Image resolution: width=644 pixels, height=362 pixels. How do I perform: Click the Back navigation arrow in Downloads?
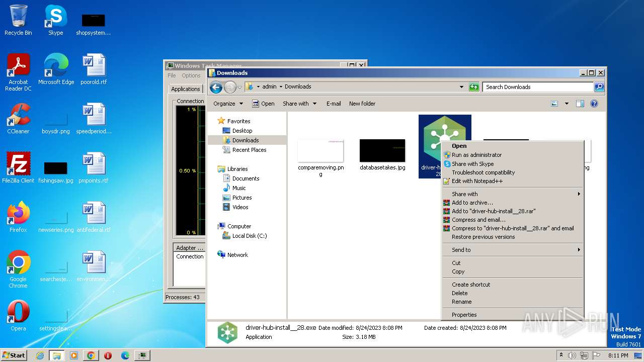click(216, 87)
